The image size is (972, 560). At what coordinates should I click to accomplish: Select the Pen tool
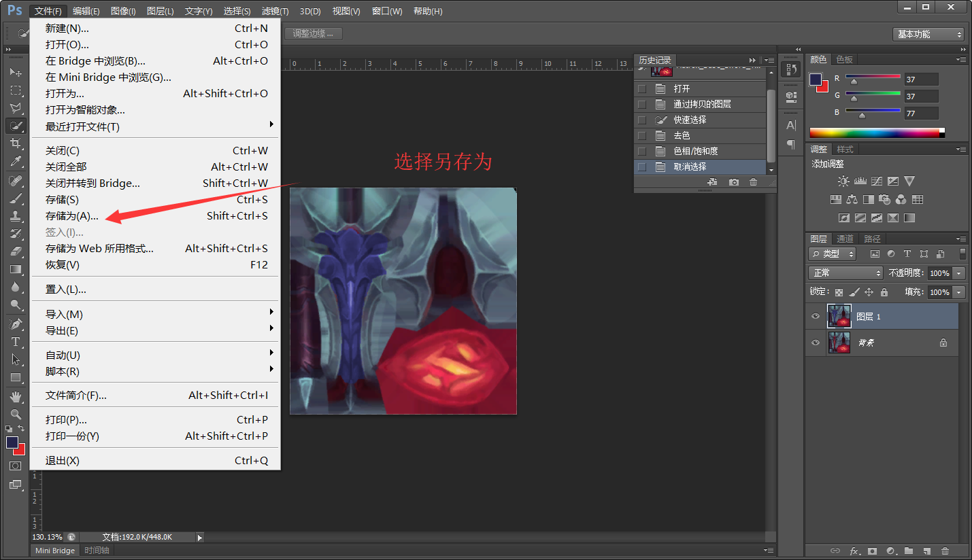click(16, 323)
